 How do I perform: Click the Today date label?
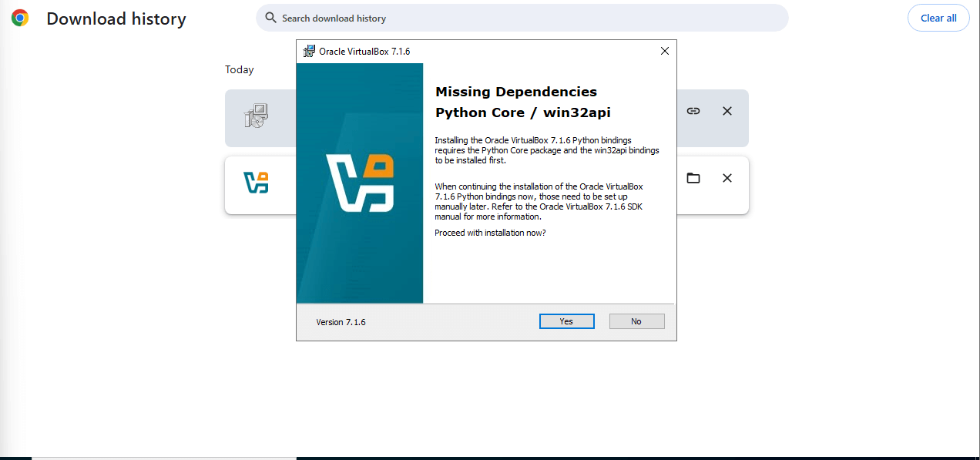(x=240, y=69)
